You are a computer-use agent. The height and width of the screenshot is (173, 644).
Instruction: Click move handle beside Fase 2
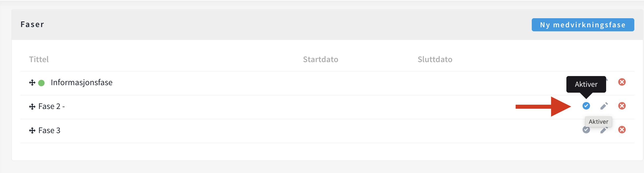(x=32, y=107)
